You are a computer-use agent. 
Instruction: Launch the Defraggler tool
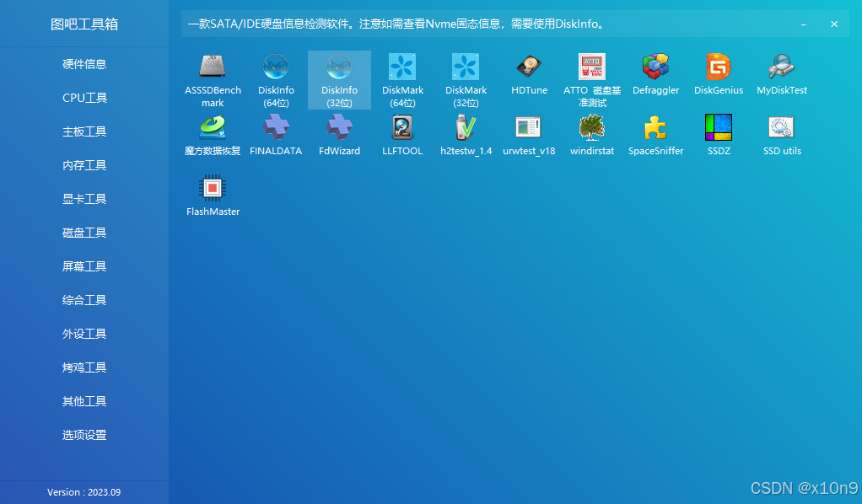(x=655, y=74)
